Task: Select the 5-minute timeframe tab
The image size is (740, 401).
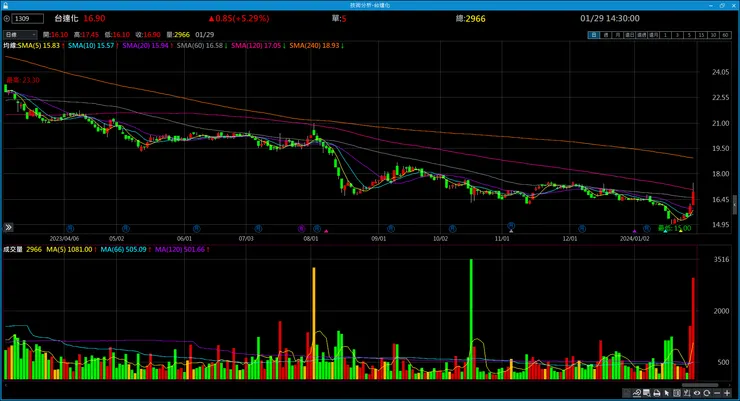Action: (x=689, y=35)
